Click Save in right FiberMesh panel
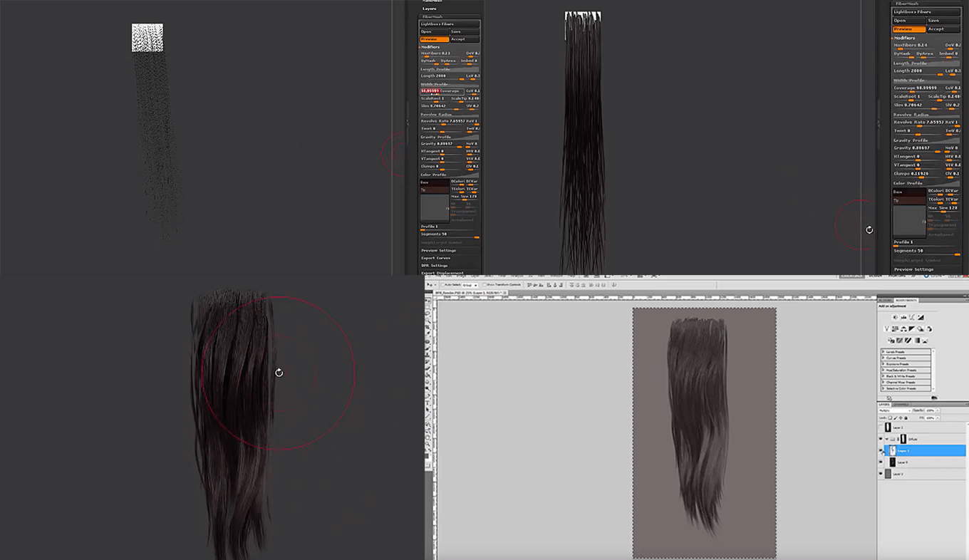The image size is (969, 560). [x=942, y=21]
